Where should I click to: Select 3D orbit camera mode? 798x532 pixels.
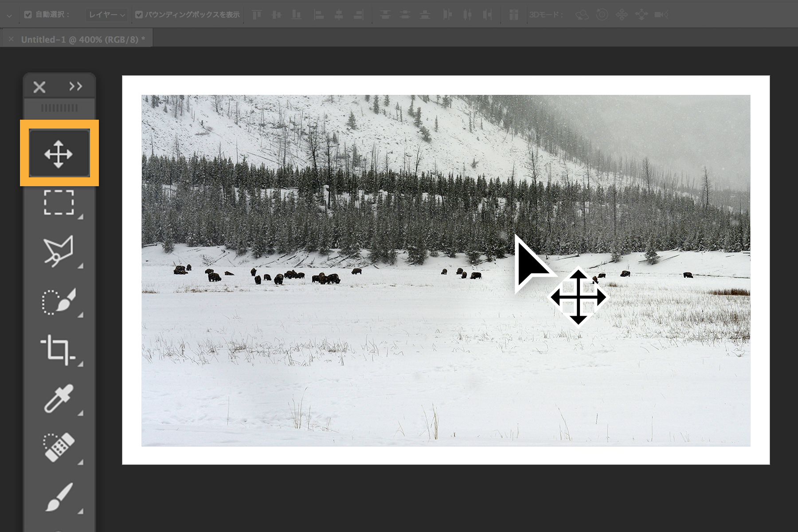pos(582,15)
